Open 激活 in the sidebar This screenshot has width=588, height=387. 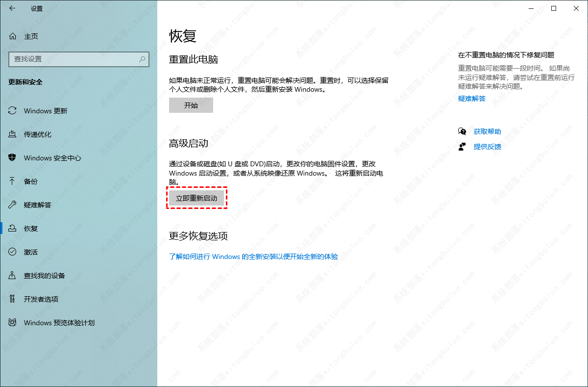tap(31, 252)
